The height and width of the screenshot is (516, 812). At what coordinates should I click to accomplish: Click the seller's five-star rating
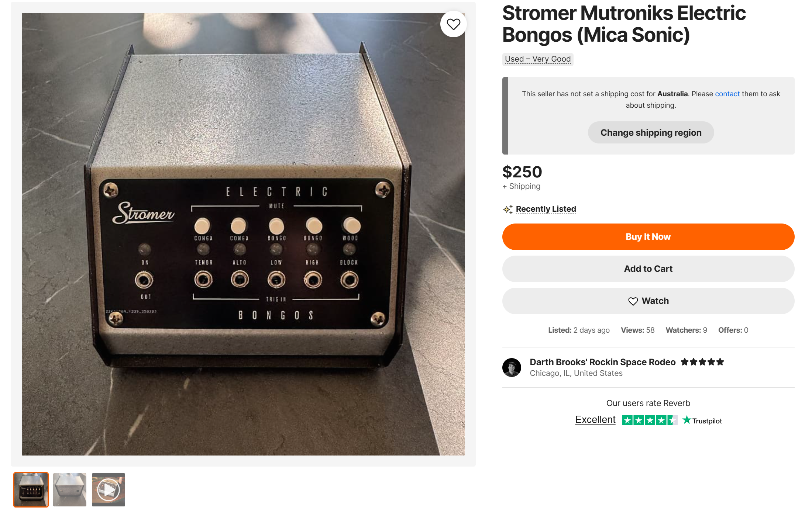pos(702,362)
